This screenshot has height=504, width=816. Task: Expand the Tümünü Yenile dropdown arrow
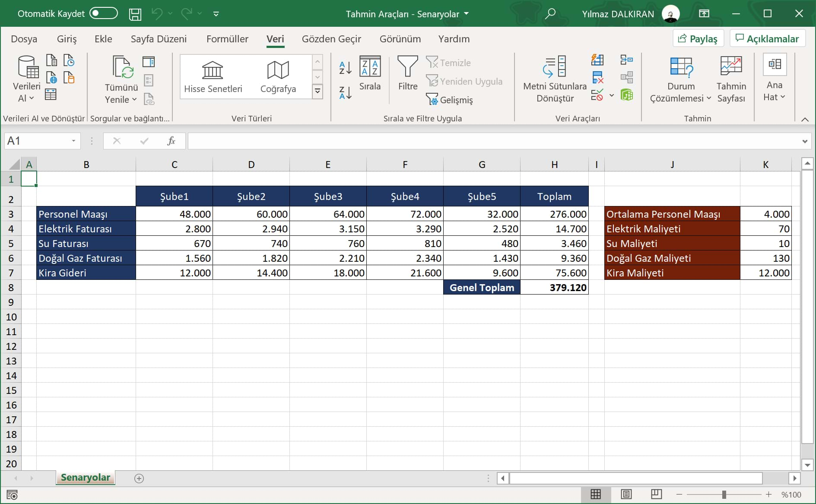(x=134, y=99)
